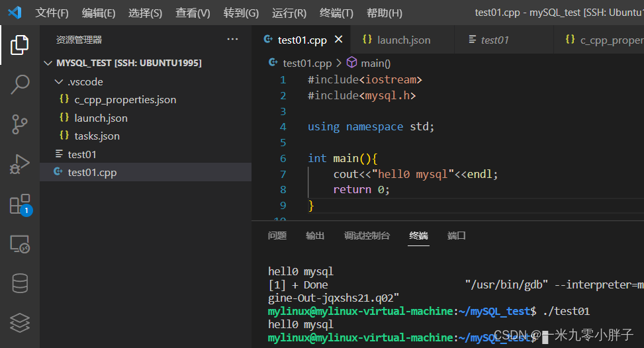This screenshot has width=644, height=348.
Task: Open c_cpp_properties.json from explorer tree
Action: (125, 100)
